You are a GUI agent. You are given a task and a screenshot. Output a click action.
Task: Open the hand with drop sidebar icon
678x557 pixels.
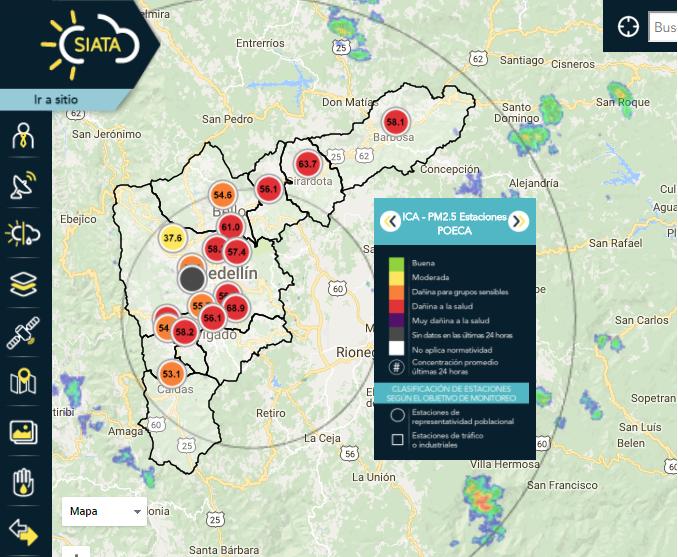(x=23, y=482)
